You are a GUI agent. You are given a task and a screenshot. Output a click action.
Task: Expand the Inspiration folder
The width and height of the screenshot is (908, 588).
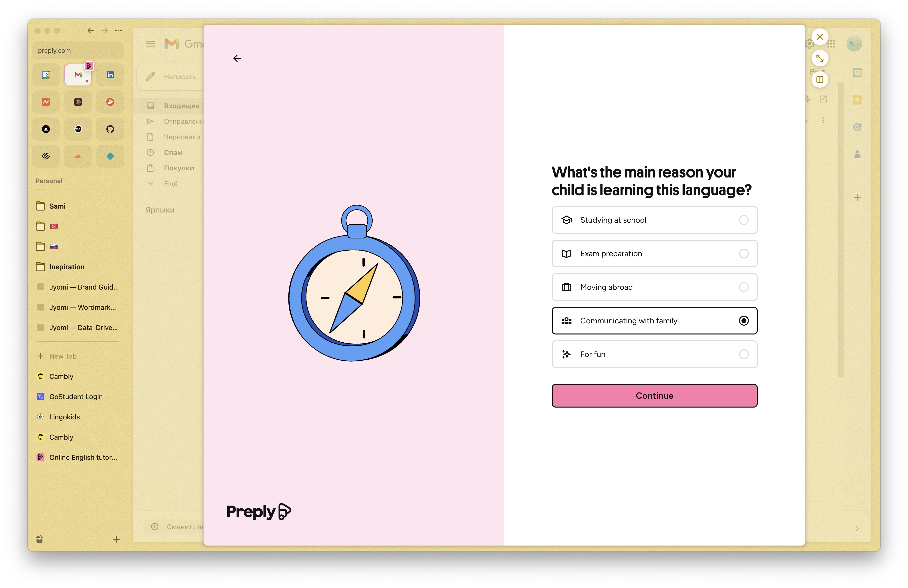coord(66,267)
